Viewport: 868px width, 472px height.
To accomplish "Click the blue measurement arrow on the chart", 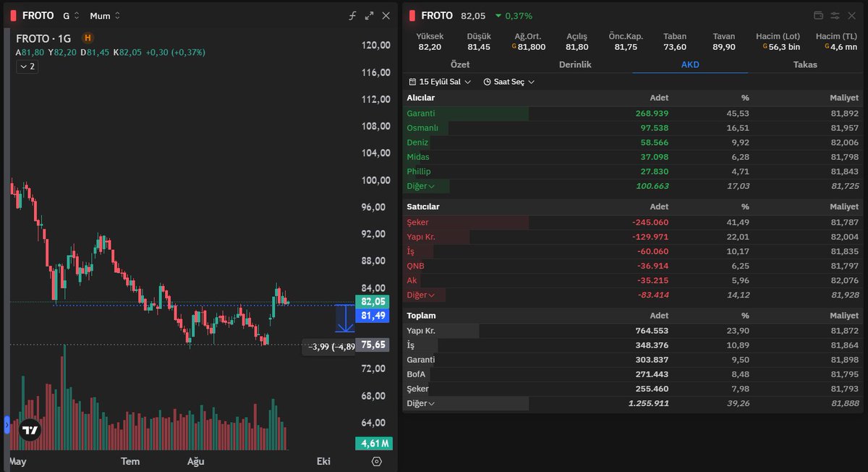I will pyautogui.click(x=344, y=319).
